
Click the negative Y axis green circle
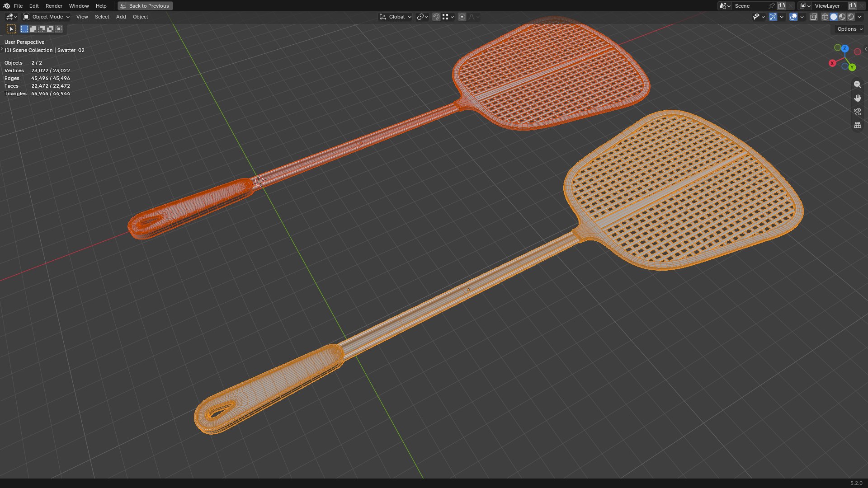[837, 47]
